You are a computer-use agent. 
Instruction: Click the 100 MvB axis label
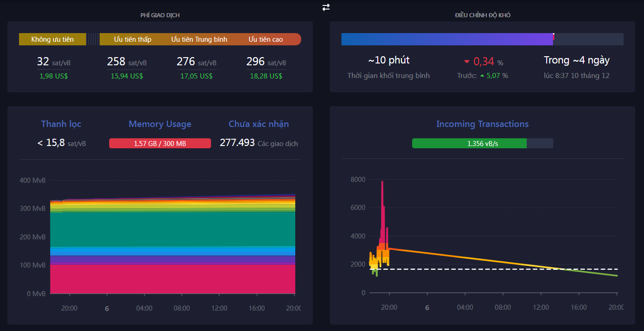[33, 265]
